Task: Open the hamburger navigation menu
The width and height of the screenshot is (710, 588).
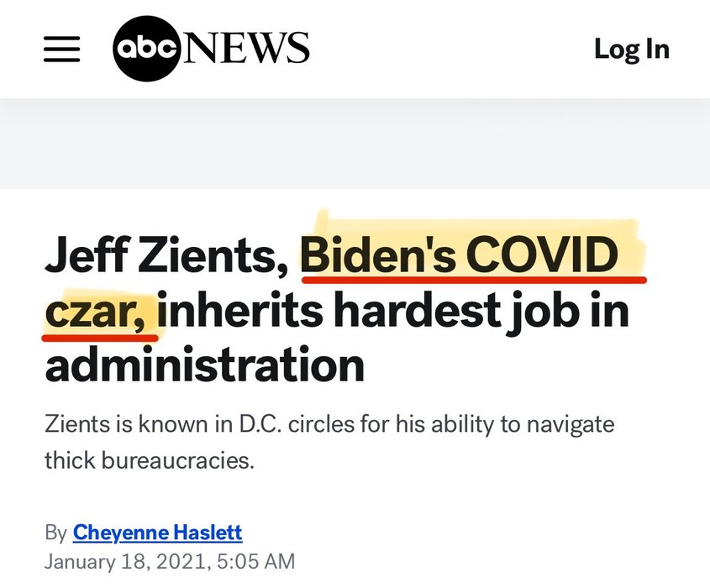Action: (x=61, y=49)
